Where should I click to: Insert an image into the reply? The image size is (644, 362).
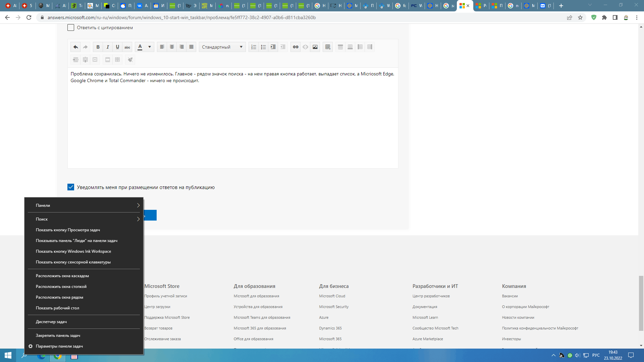[315, 47]
